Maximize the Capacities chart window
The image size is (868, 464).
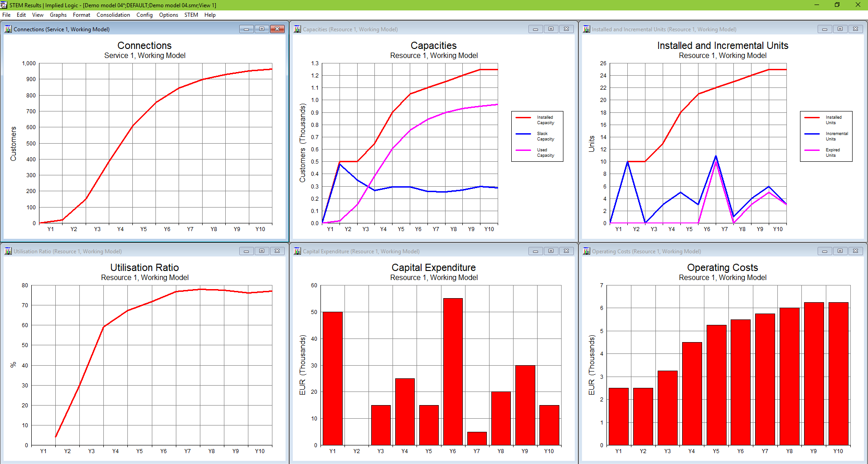(551, 29)
